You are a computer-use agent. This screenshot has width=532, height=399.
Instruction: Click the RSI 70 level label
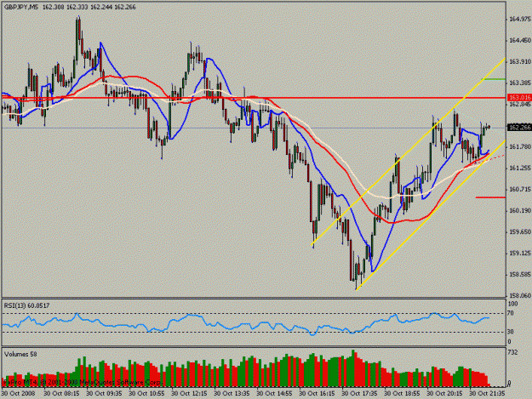point(510,314)
